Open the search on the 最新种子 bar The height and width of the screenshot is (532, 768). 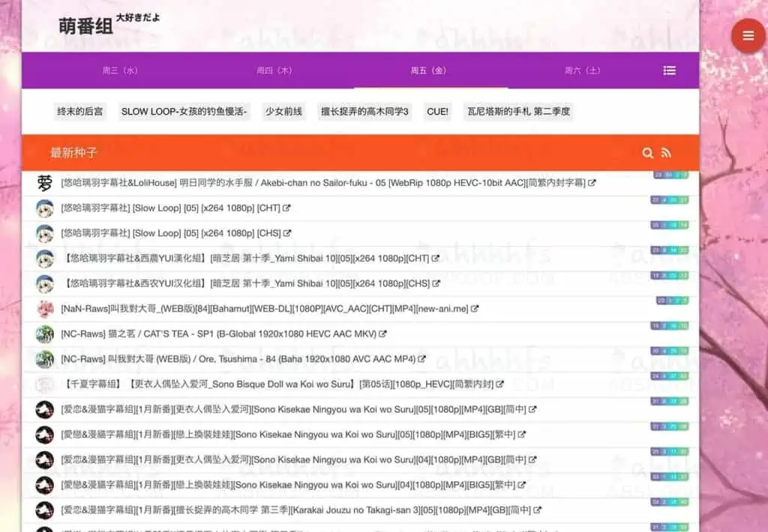click(647, 152)
